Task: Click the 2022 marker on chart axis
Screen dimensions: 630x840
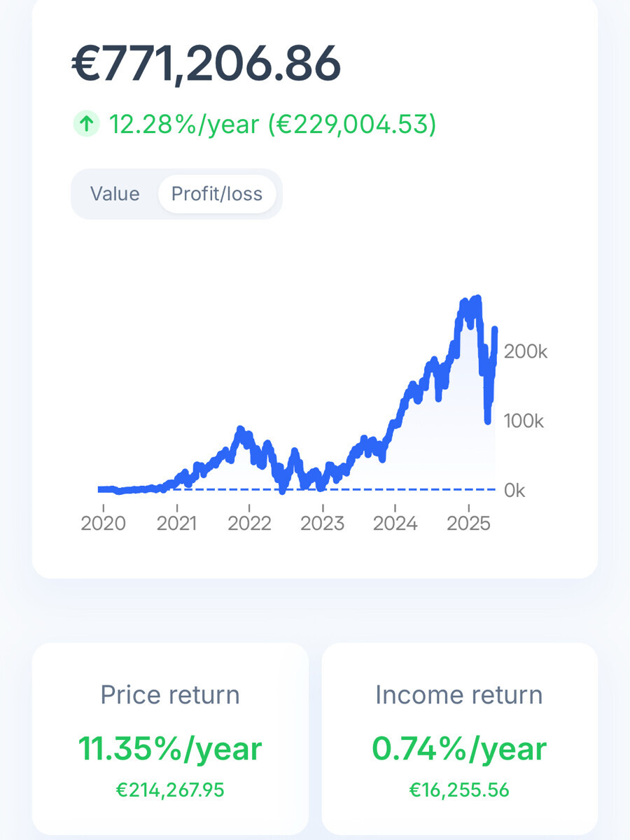Action: [250, 523]
